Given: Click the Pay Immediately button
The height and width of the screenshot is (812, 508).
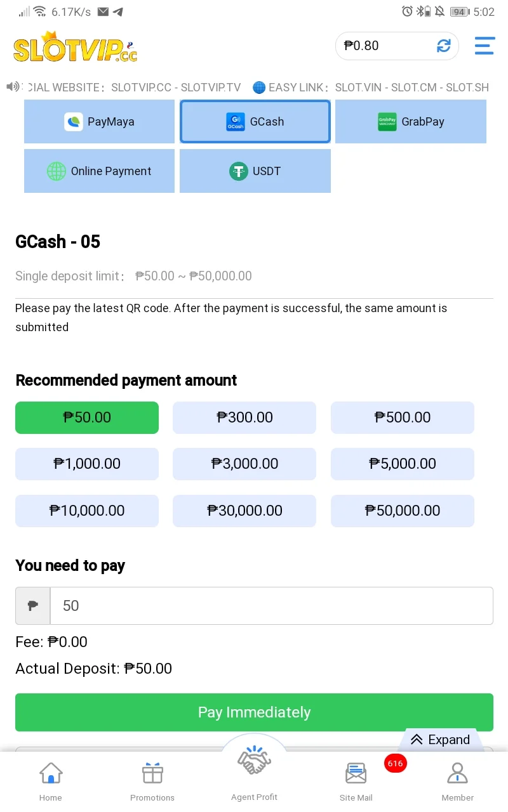Looking at the screenshot, I should pyautogui.click(x=254, y=712).
